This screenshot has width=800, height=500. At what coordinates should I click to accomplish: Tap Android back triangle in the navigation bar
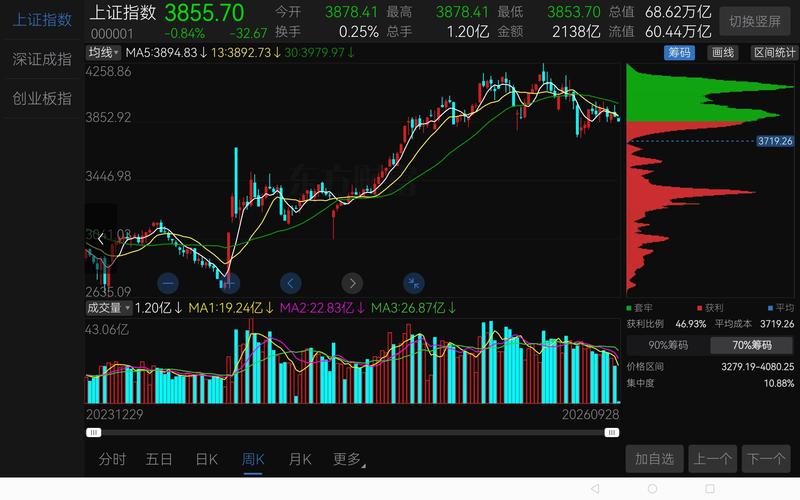click(x=595, y=489)
